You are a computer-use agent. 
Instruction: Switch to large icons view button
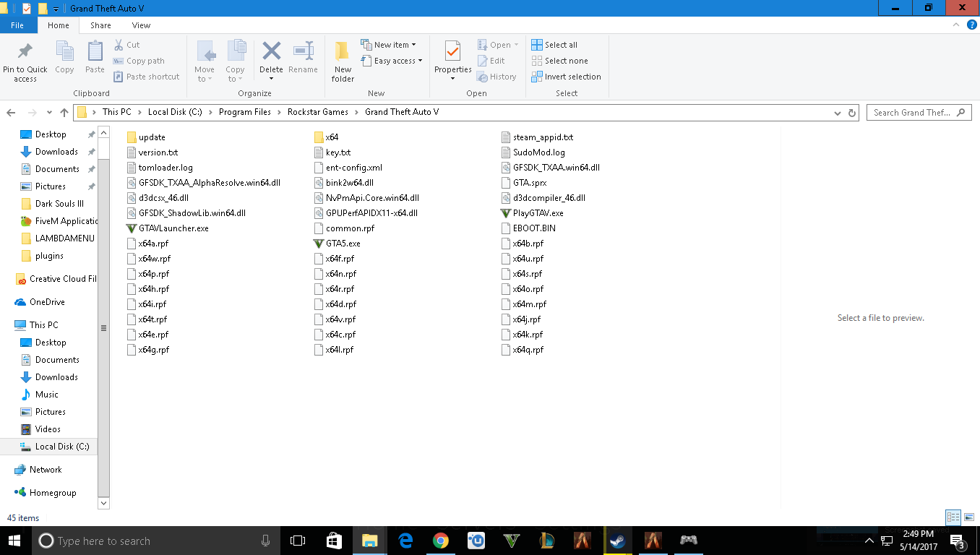click(x=969, y=517)
